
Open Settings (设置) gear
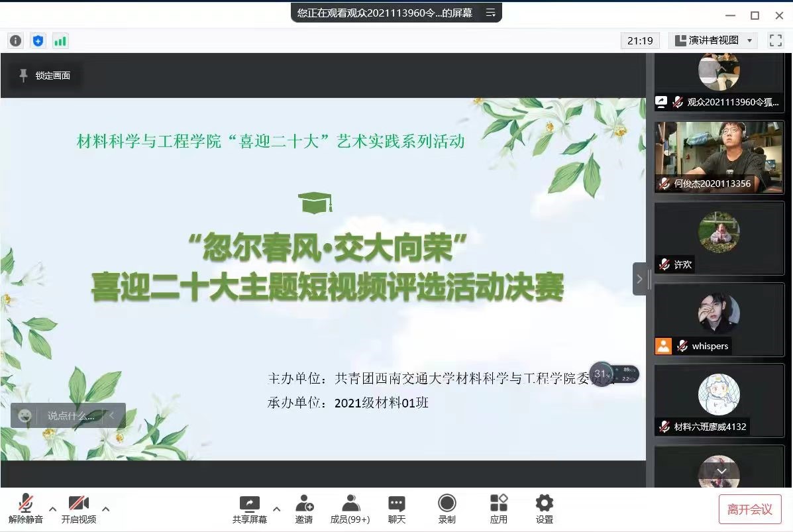point(544,509)
